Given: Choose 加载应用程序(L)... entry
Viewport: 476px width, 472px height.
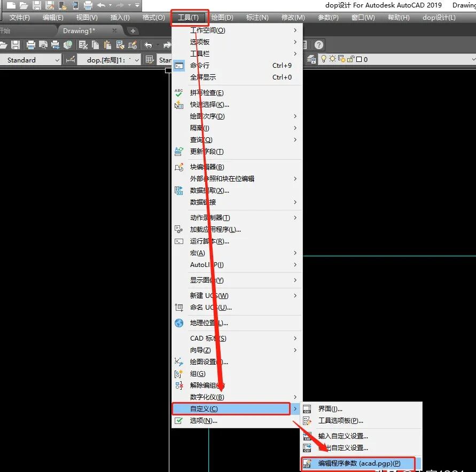Looking at the screenshot, I should [237, 230].
